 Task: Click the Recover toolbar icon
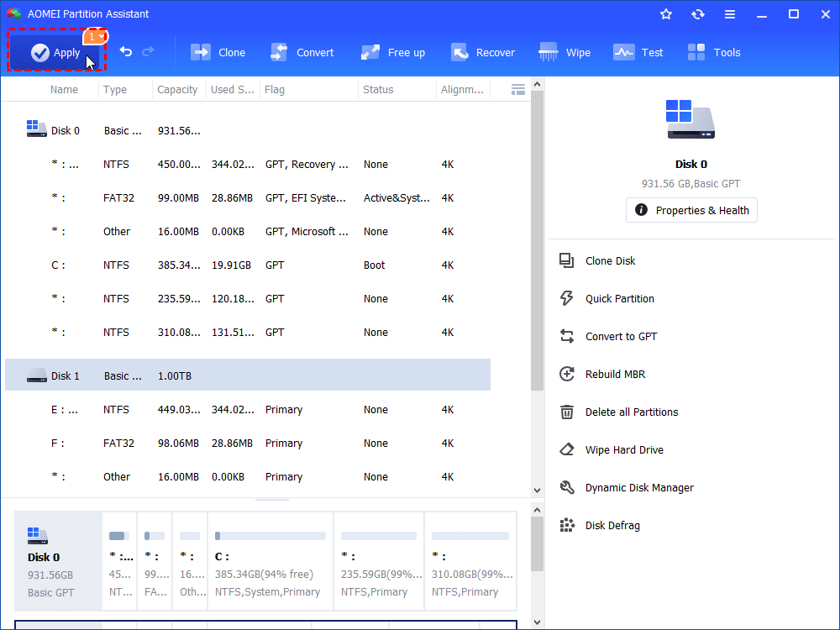click(459, 52)
